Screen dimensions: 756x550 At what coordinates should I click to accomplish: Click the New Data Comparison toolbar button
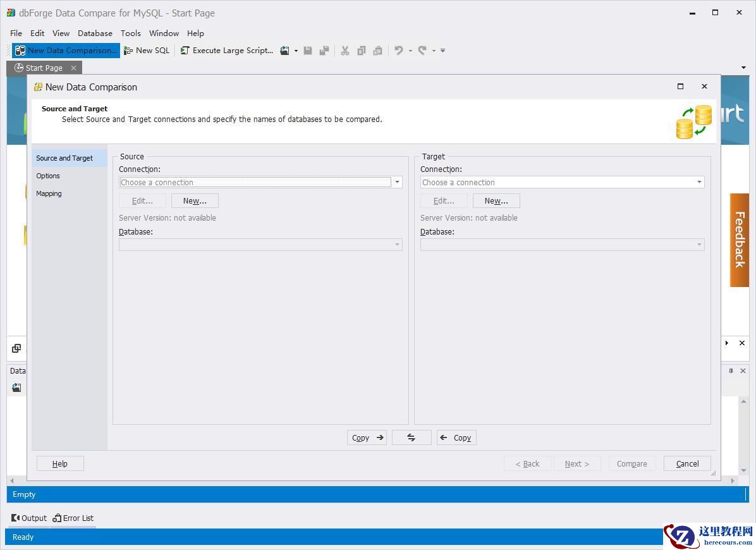[66, 51]
